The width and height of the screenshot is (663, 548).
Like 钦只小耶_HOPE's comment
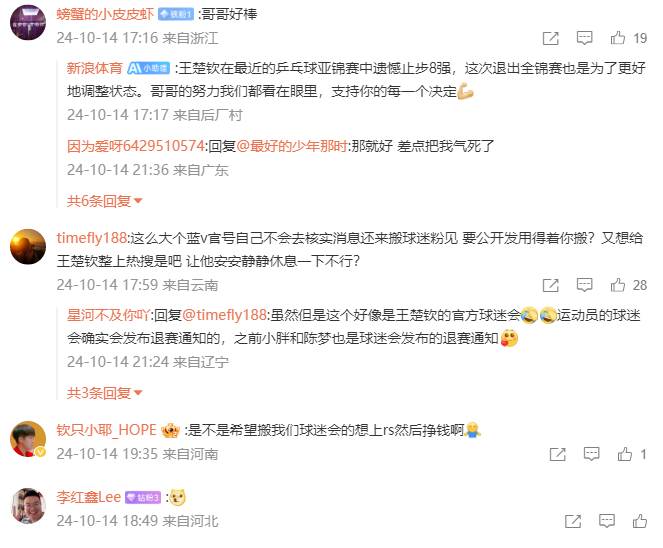point(625,454)
